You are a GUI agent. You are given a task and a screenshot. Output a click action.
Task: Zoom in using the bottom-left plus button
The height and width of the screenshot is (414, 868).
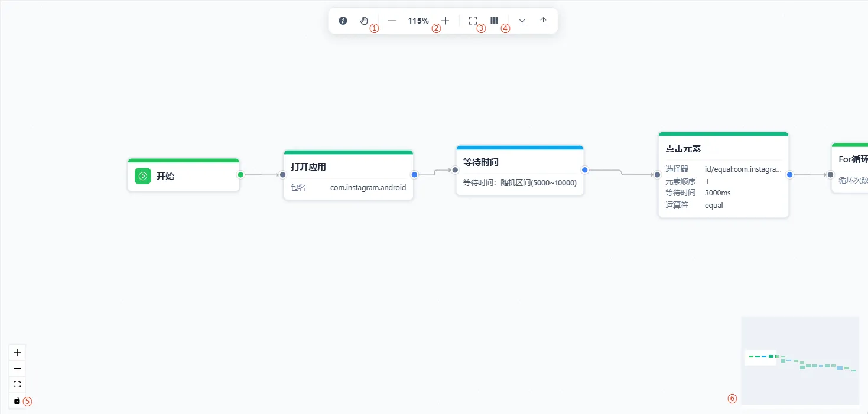click(17, 353)
